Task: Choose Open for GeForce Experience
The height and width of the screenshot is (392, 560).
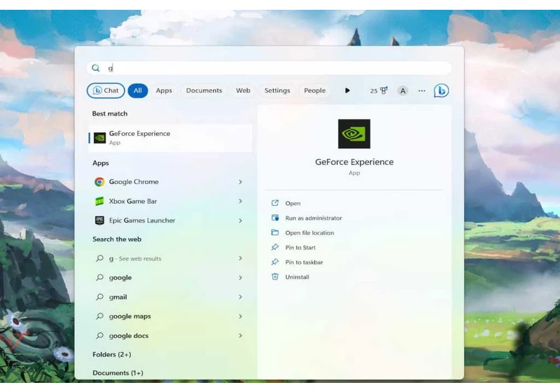Action: 293,204
